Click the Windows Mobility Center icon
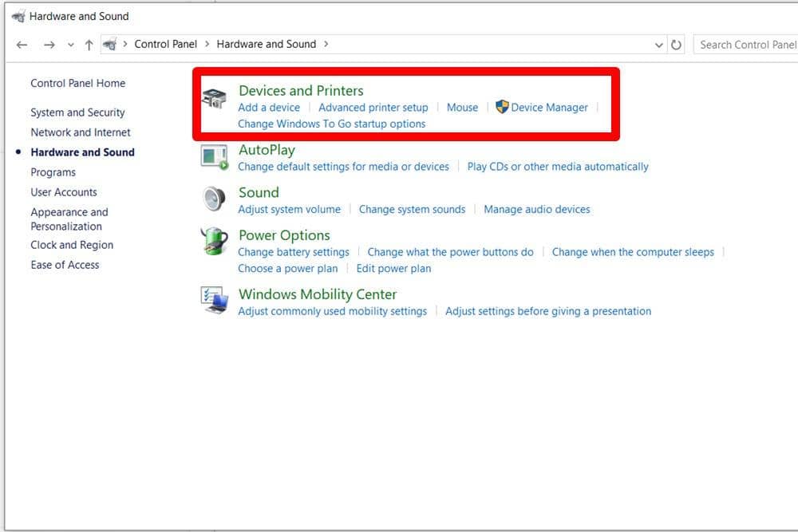798x532 pixels. click(214, 301)
